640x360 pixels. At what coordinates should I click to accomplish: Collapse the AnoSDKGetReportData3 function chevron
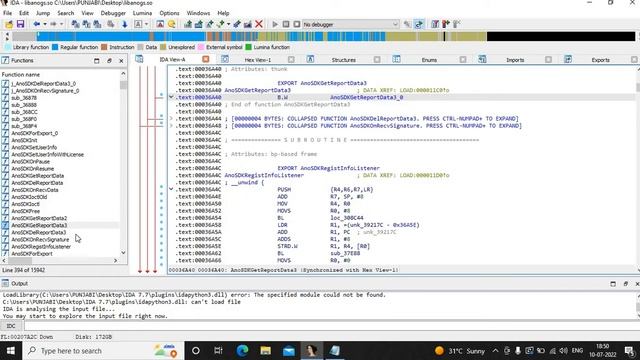click(171, 98)
